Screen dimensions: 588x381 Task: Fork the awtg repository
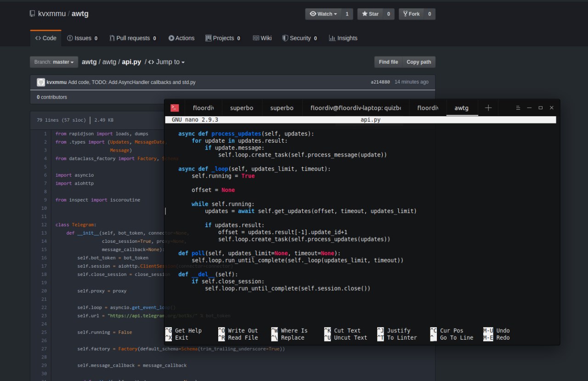coord(411,14)
